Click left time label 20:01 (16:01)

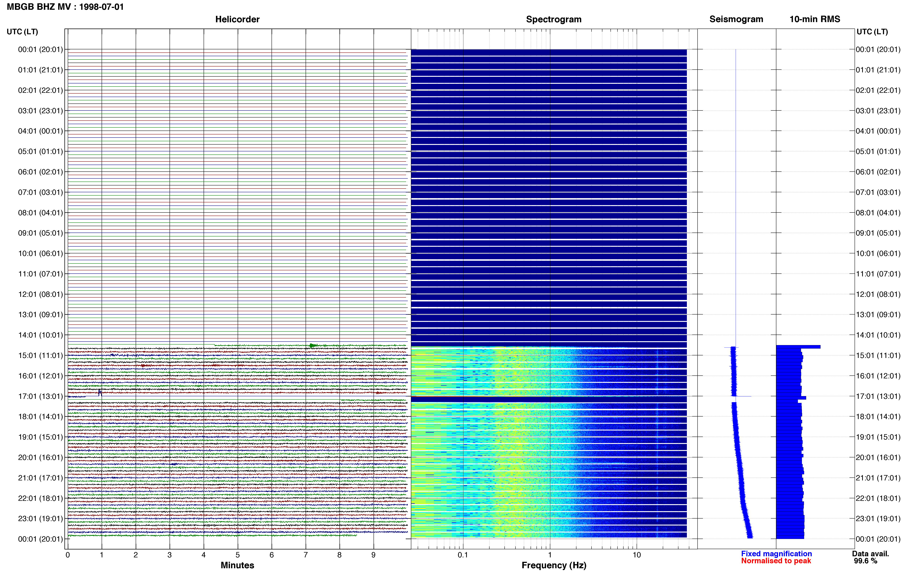click(41, 457)
